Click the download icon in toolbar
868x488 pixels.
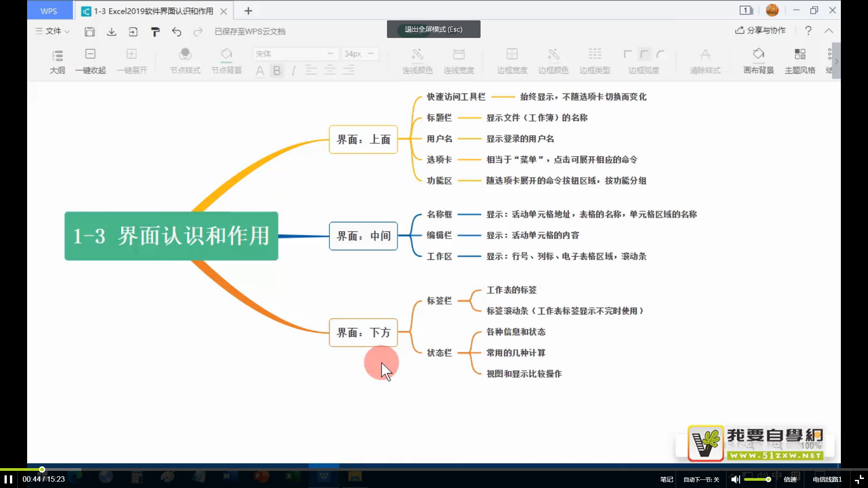(112, 32)
